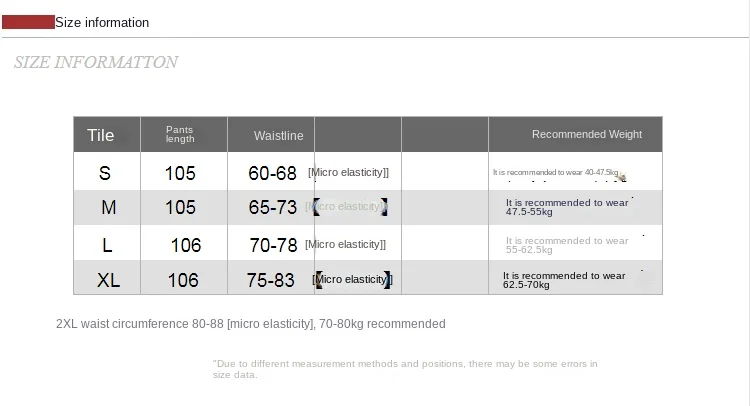
Task: Click the measurement errors disclaimer text
Action: click(x=405, y=369)
